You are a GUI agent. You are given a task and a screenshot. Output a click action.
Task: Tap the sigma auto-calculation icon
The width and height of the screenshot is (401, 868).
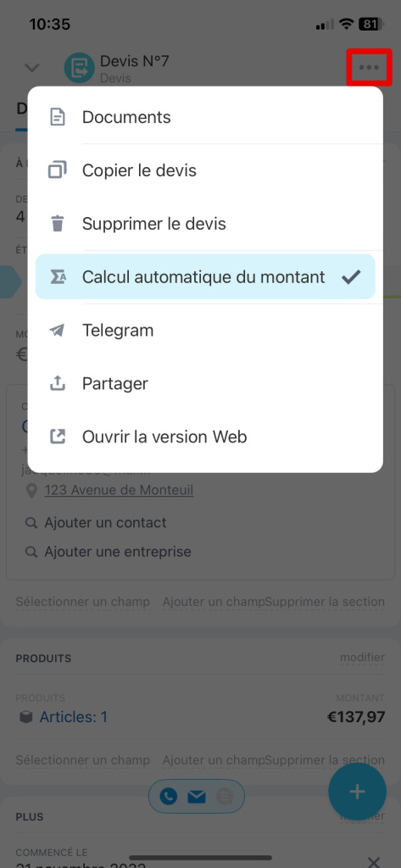coord(58,277)
